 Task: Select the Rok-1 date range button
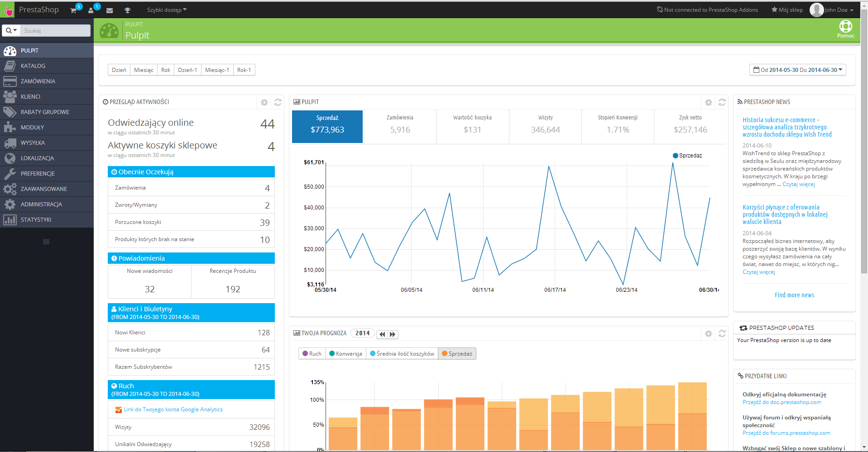244,70
